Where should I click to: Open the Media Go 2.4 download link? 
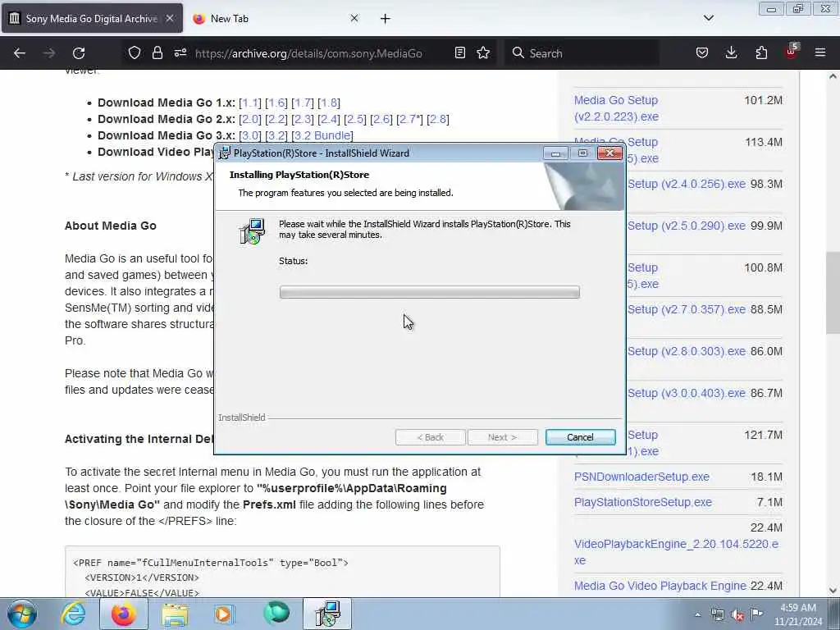328,119
